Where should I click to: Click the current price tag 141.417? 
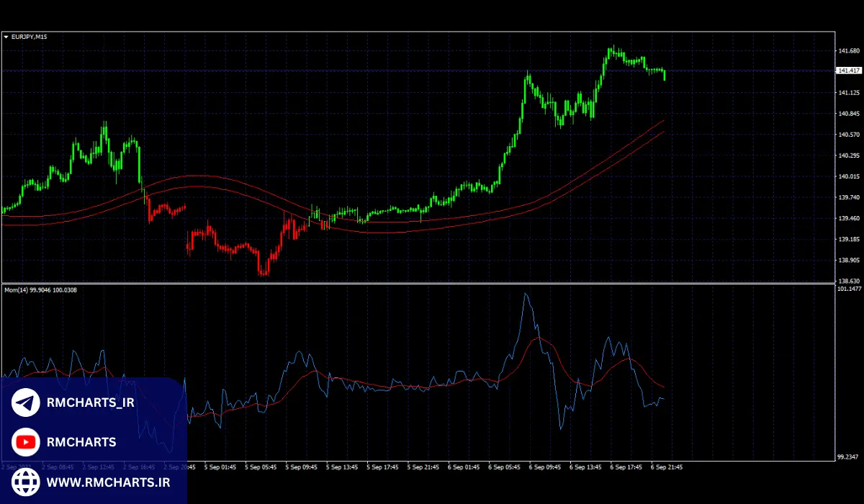(849, 71)
